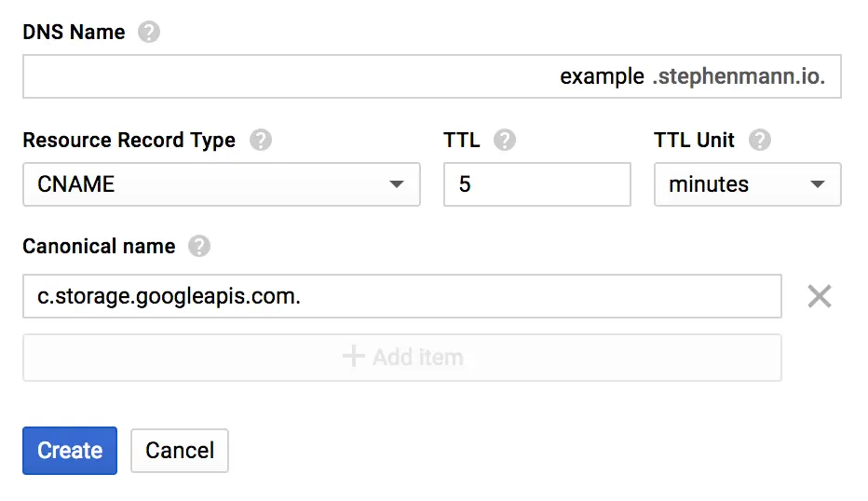Click the TTL label text

click(x=462, y=141)
